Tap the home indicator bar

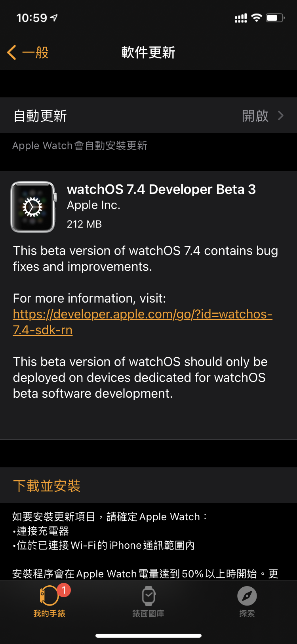click(x=148, y=636)
